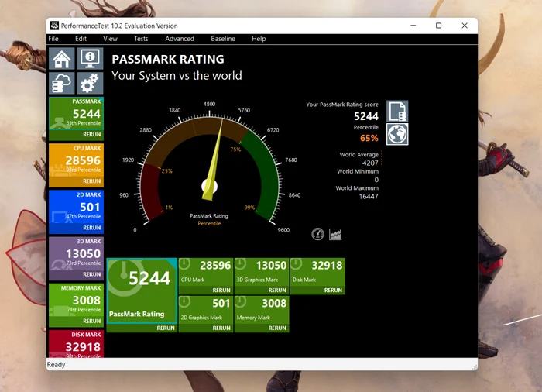This screenshot has width=542, height=392.
Task: Maximize the PerformanceTest window
Action: (x=439, y=26)
